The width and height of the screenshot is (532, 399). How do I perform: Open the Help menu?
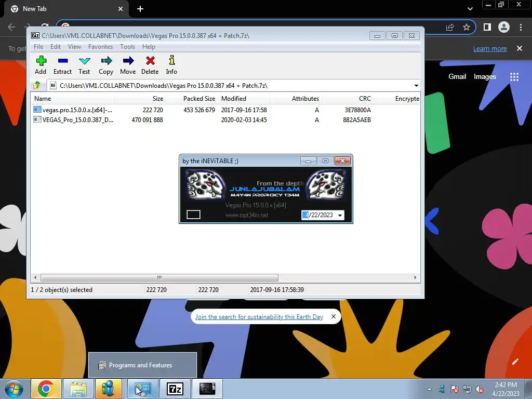click(149, 47)
